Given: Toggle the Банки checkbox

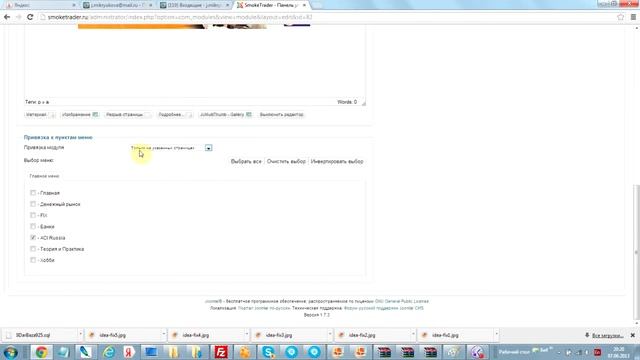Looking at the screenshot, I should 33,226.
